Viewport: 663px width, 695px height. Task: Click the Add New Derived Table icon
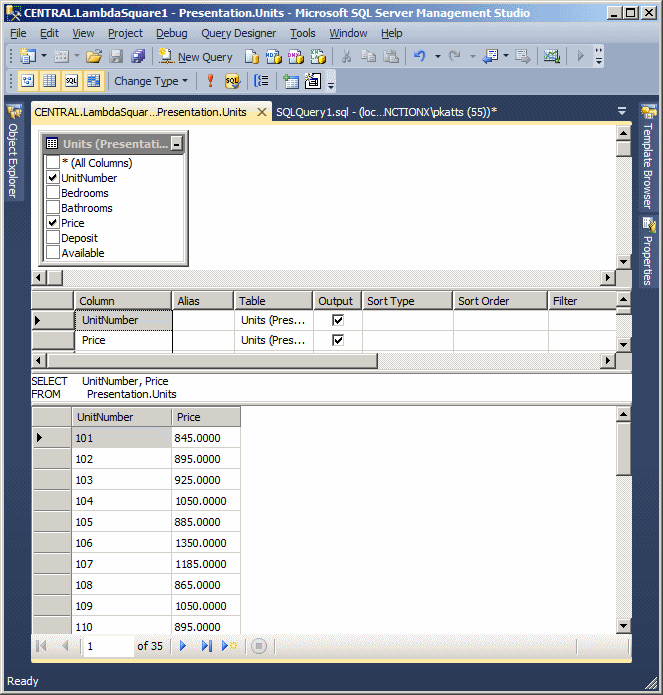click(x=313, y=81)
